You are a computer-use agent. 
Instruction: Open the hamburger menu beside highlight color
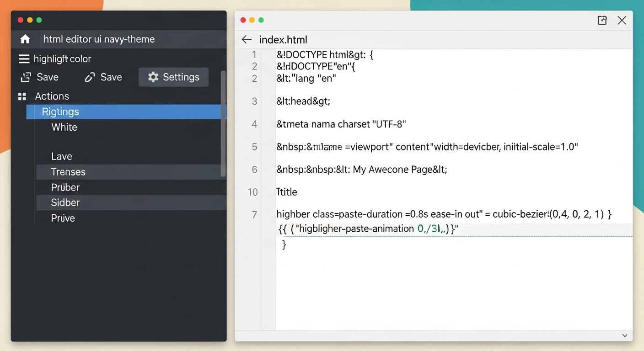24,59
